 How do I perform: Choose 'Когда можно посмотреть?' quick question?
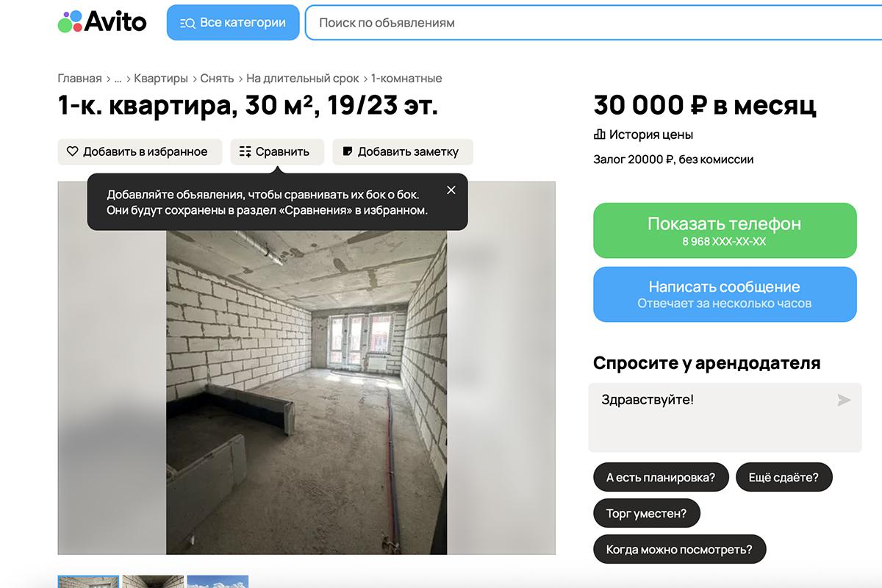679,549
